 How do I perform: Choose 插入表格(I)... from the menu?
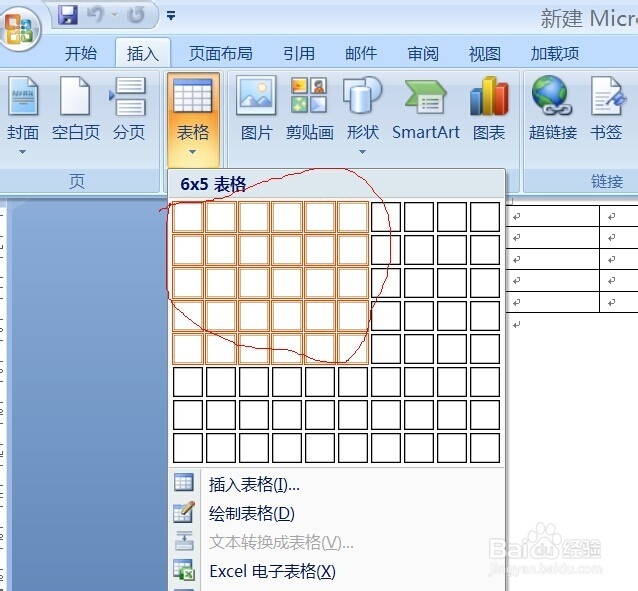[336, 484]
